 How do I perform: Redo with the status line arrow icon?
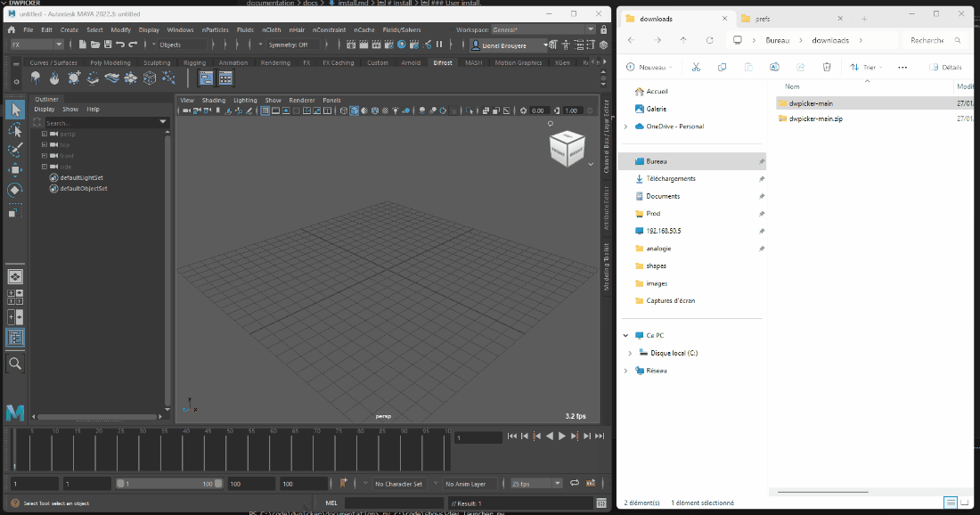tap(133, 45)
